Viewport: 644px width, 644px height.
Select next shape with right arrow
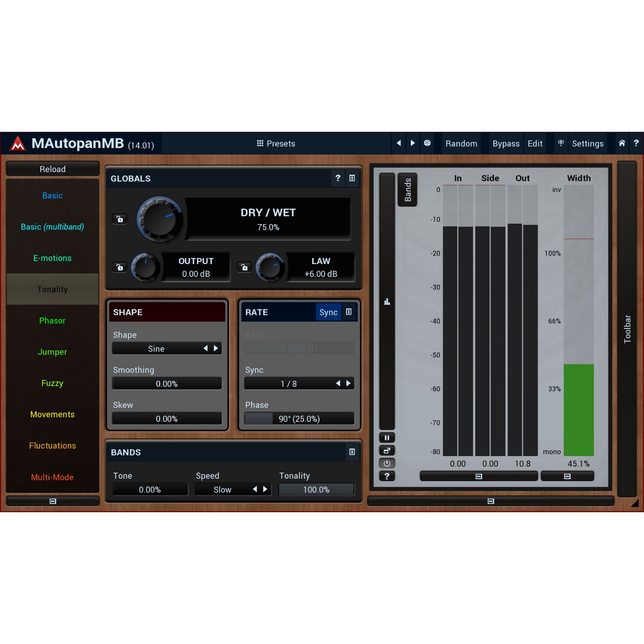(216, 348)
